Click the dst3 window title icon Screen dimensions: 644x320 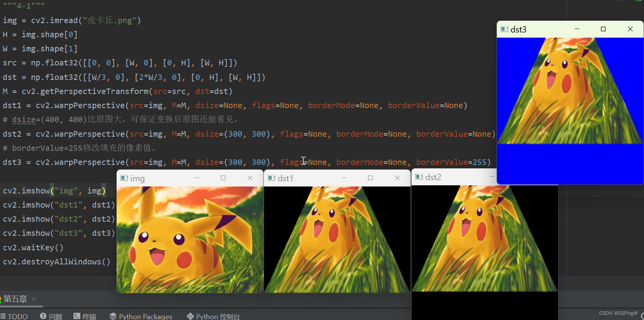click(504, 29)
